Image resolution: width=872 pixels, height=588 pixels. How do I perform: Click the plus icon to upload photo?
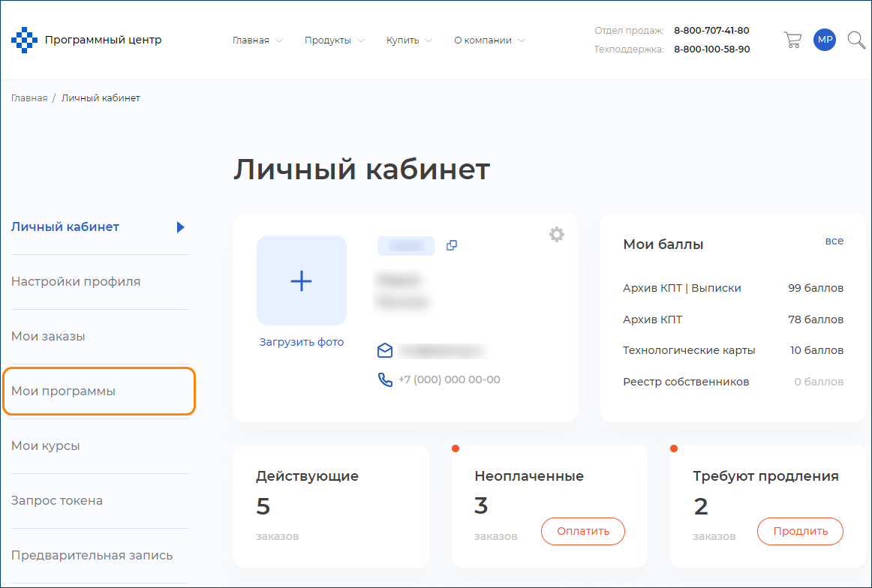coord(301,280)
